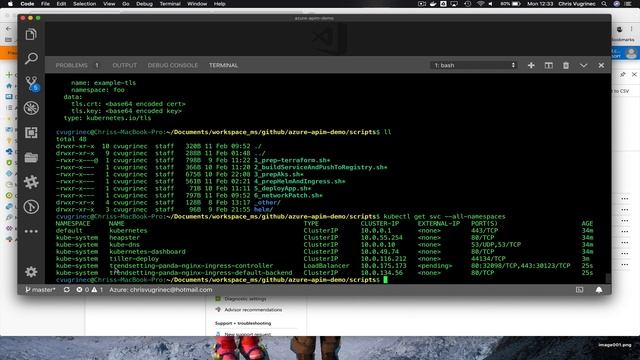Viewport: 640px width, 360px height.
Task: Open the Code menu
Action: 27,4
